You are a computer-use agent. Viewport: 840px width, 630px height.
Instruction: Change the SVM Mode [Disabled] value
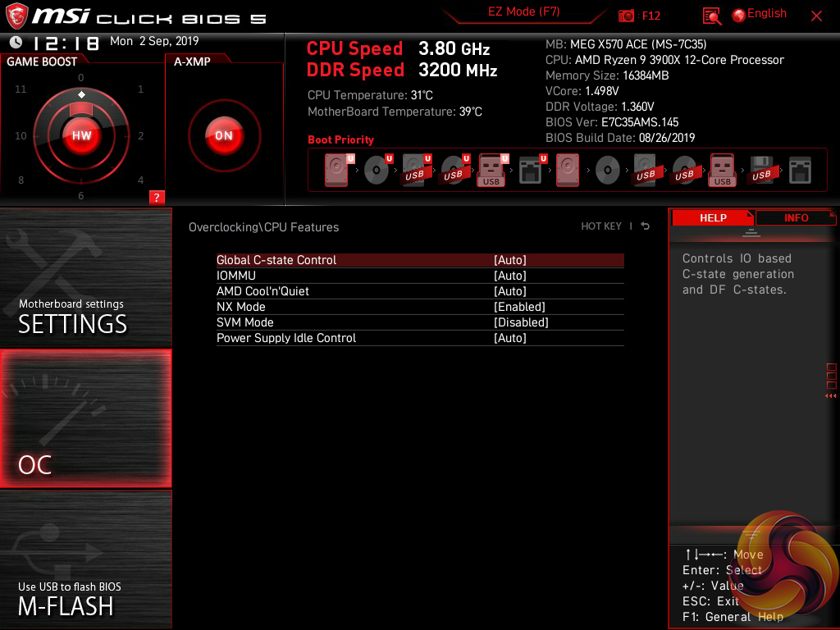pos(521,322)
